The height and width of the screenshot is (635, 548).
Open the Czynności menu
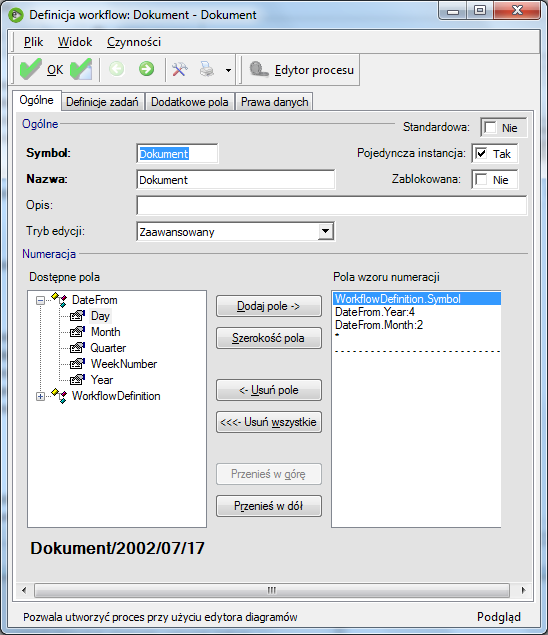134,42
